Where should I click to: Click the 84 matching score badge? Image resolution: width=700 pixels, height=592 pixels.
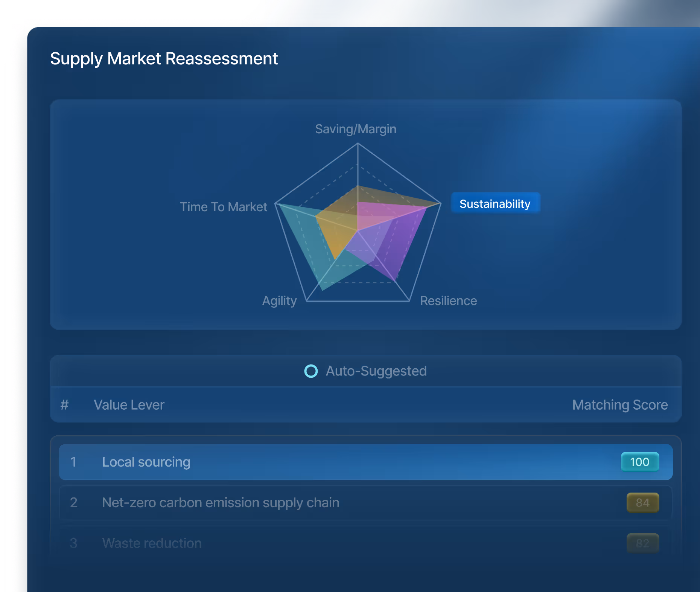point(643,503)
